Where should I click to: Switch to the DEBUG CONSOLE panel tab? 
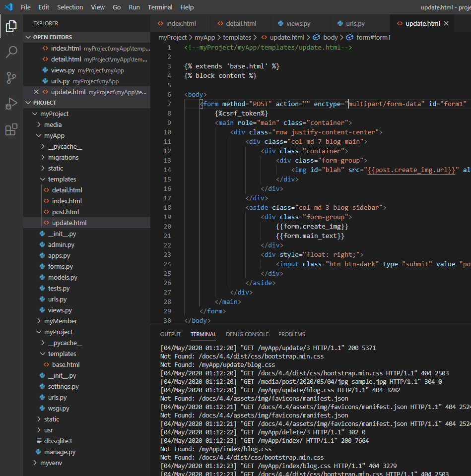247,334
